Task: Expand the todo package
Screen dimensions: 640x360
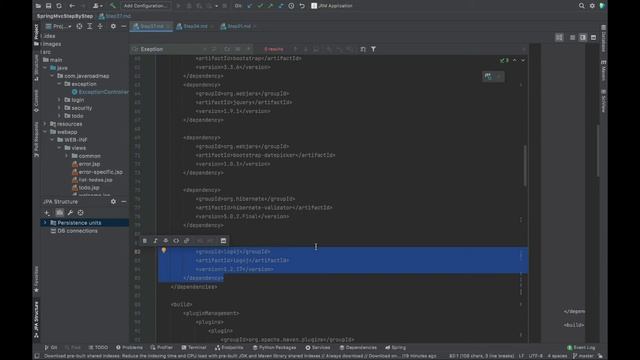Action: click(x=59, y=116)
